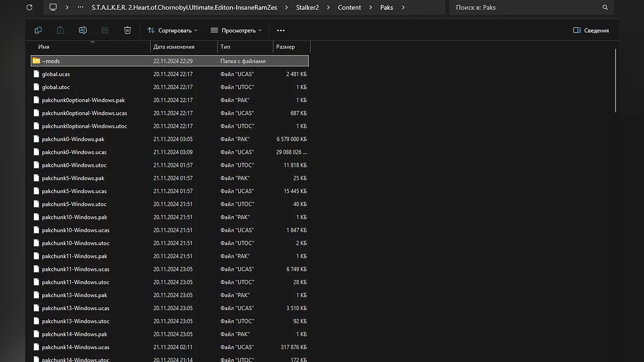Click the Paste clipboard icon

[61, 31]
